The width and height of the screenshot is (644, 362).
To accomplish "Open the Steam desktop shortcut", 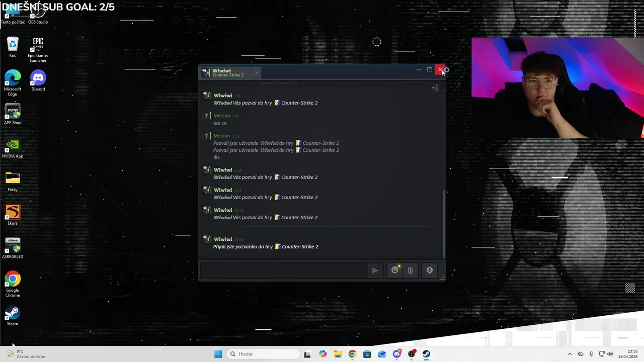I will pyautogui.click(x=13, y=316).
